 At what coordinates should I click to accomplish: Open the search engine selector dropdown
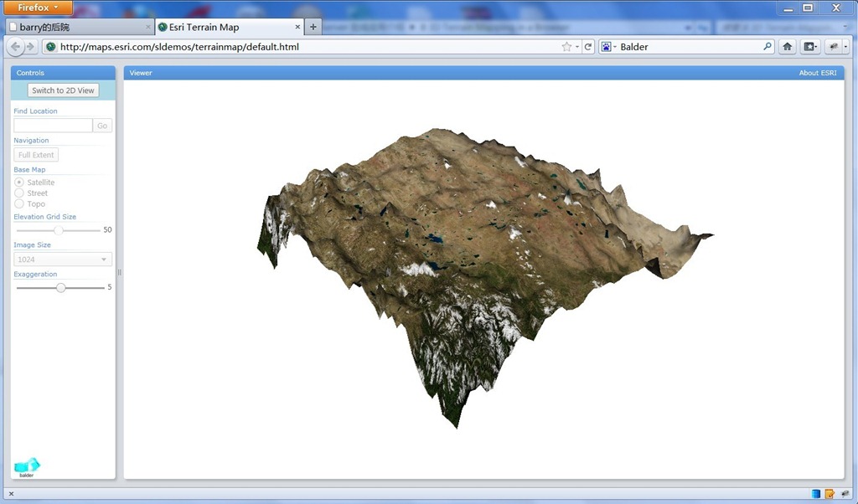tap(608, 47)
